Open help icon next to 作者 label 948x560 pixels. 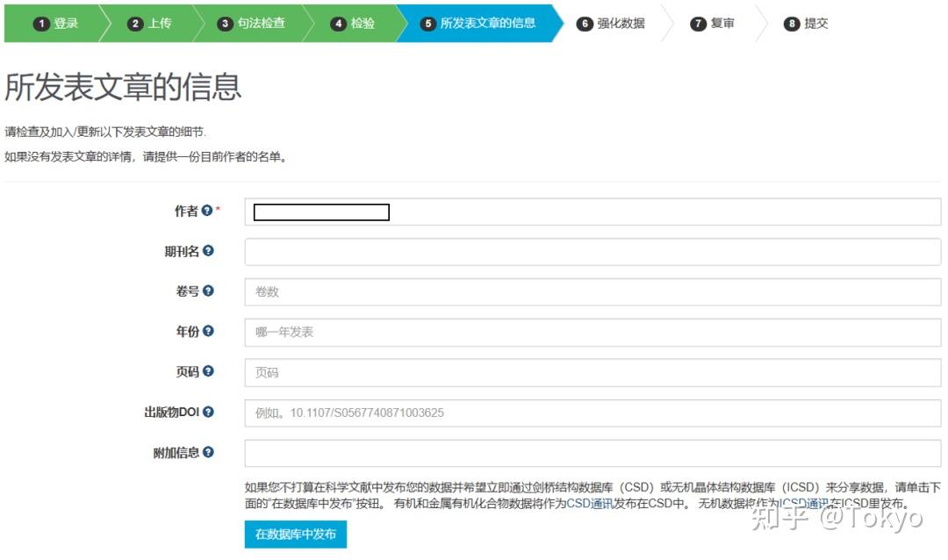(x=207, y=211)
